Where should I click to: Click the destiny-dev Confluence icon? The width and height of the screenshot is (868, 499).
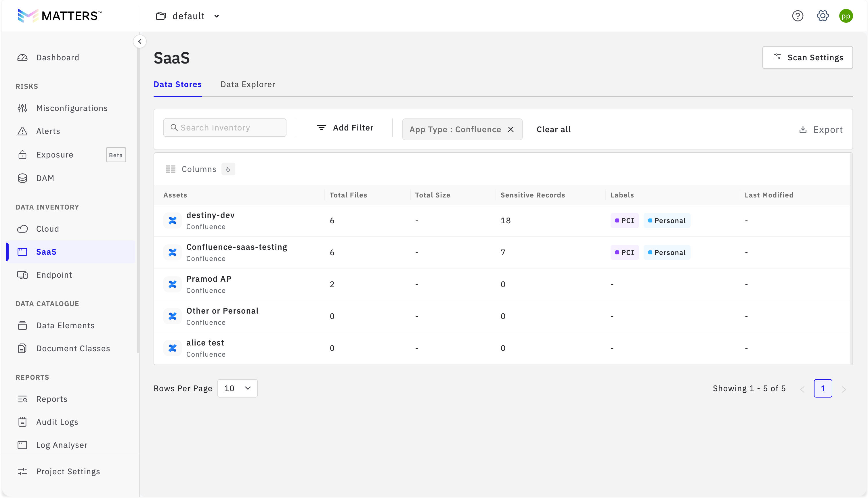pyautogui.click(x=173, y=221)
